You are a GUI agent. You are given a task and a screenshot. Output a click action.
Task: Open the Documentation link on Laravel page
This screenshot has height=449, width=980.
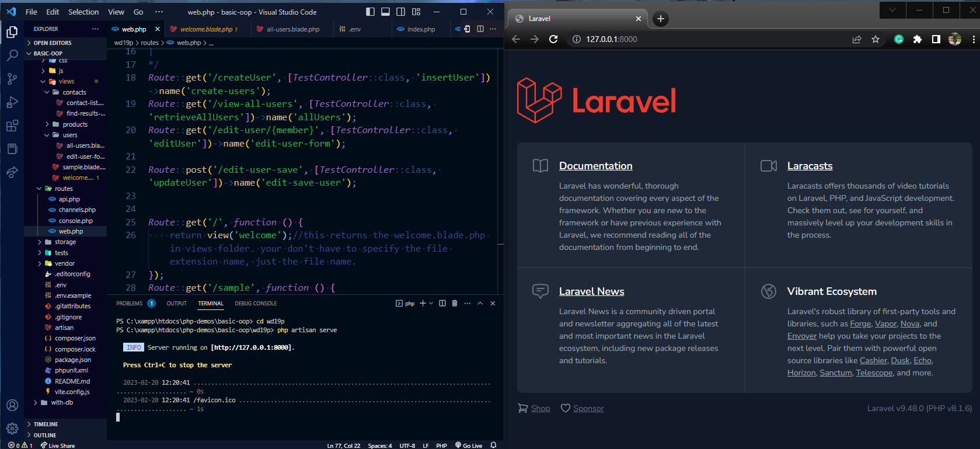coord(595,166)
